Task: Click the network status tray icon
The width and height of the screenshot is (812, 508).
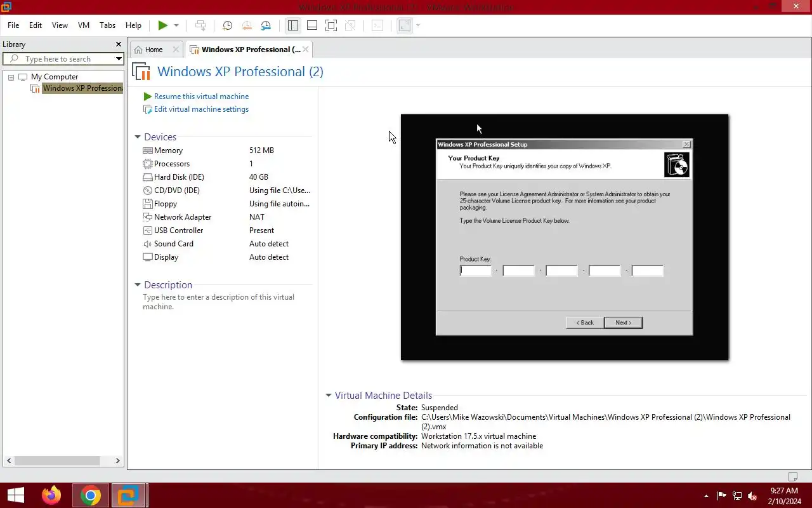Action: pyautogui.click(x=737, y=496)
